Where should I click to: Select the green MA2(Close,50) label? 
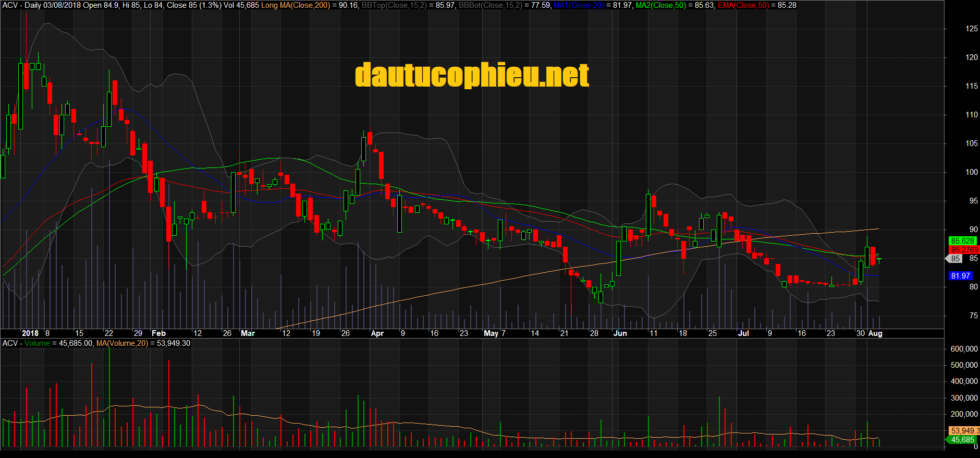[660, 5]
